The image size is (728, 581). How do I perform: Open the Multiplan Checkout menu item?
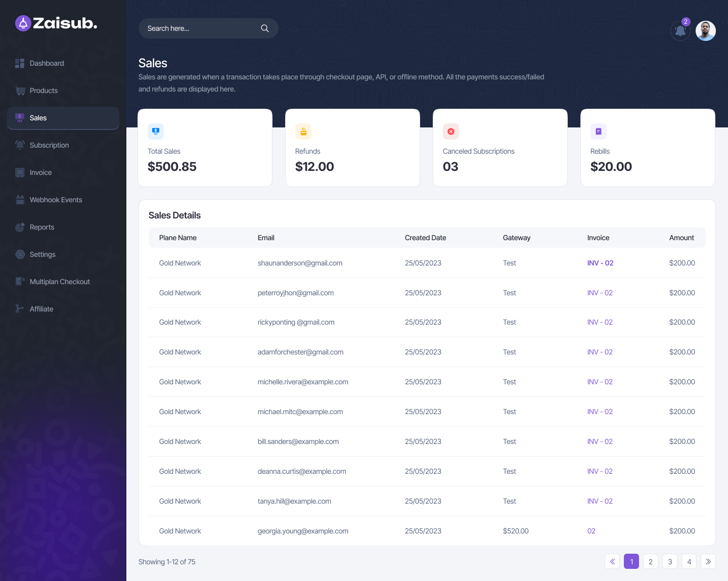59,282
